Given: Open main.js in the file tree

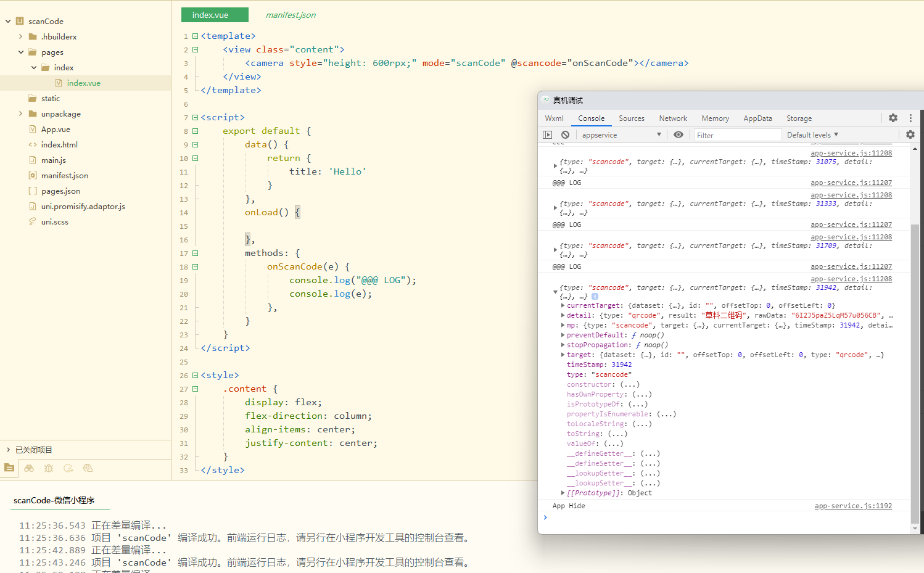Looking at the screenshot, I should (x=54, y=160).
